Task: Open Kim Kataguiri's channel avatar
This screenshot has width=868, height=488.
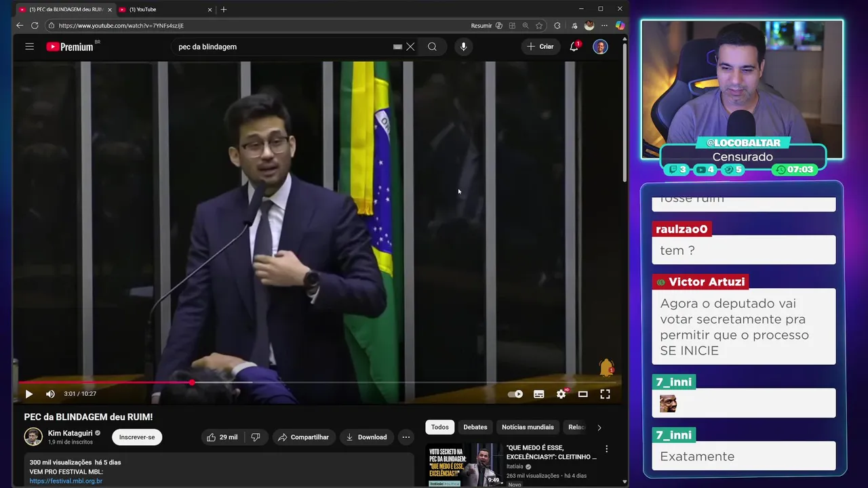Action: (x=33, y=437)
